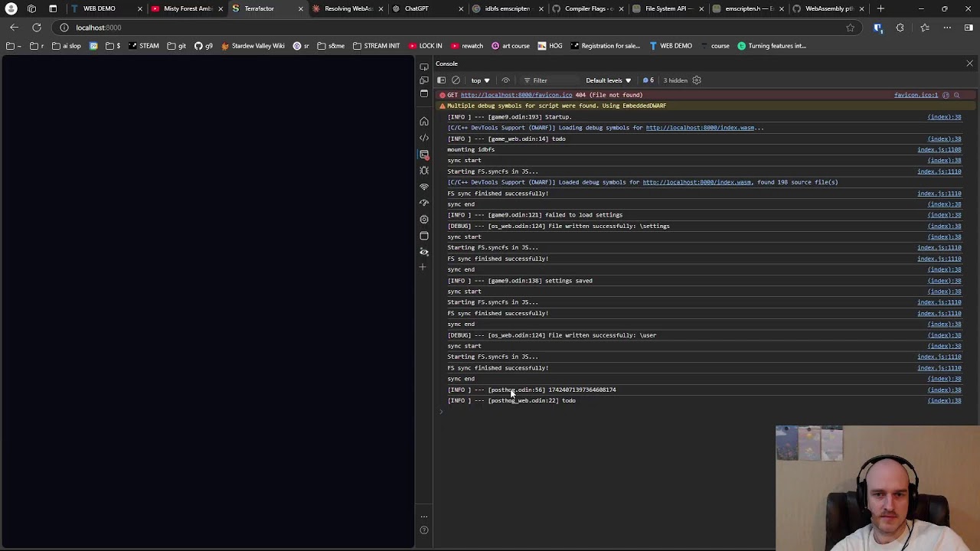Open the Network wifi icon panel

click(424, 187)
